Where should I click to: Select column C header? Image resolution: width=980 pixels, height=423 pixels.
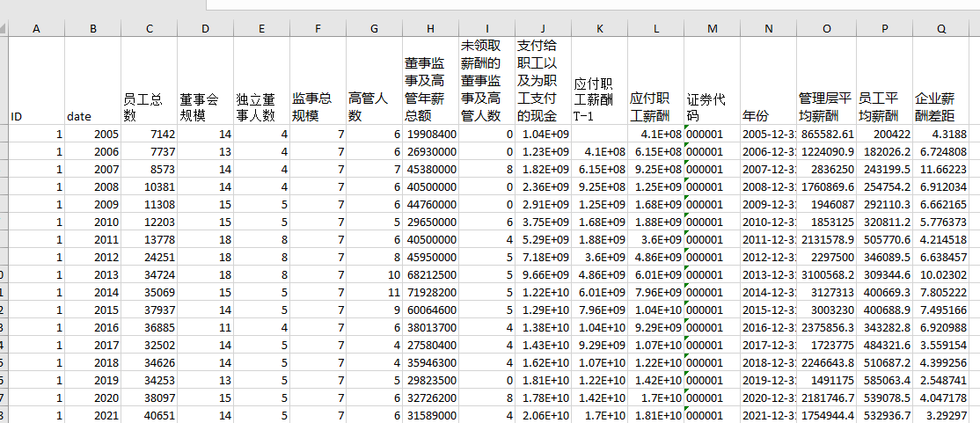150,29
